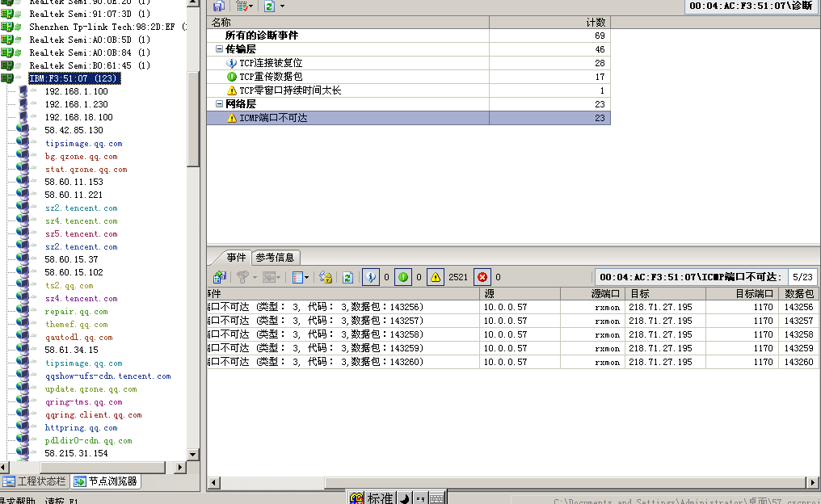
Task: Click the padlock lock-events icon
Action: pyautogui.click(x=326, y=277)
